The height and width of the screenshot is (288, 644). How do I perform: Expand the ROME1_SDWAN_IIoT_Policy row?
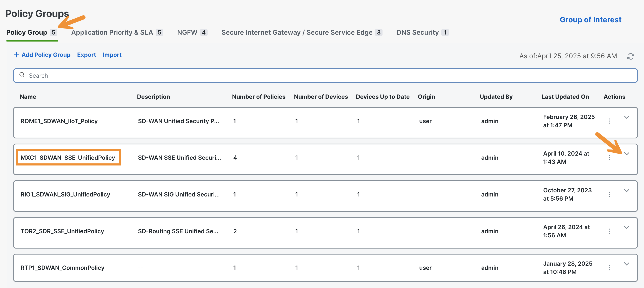click(626, 117)
